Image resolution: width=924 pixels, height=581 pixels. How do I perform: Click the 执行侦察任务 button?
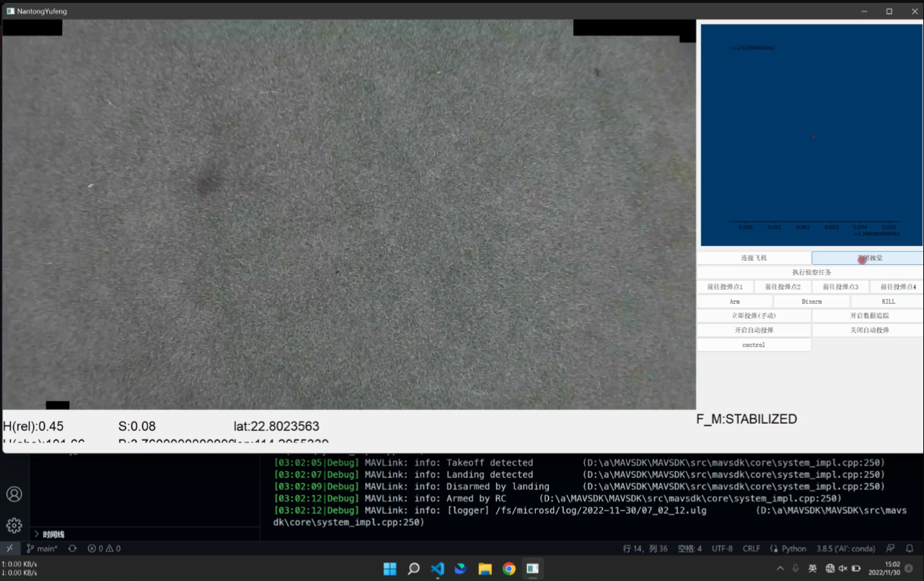click(810, 272)
